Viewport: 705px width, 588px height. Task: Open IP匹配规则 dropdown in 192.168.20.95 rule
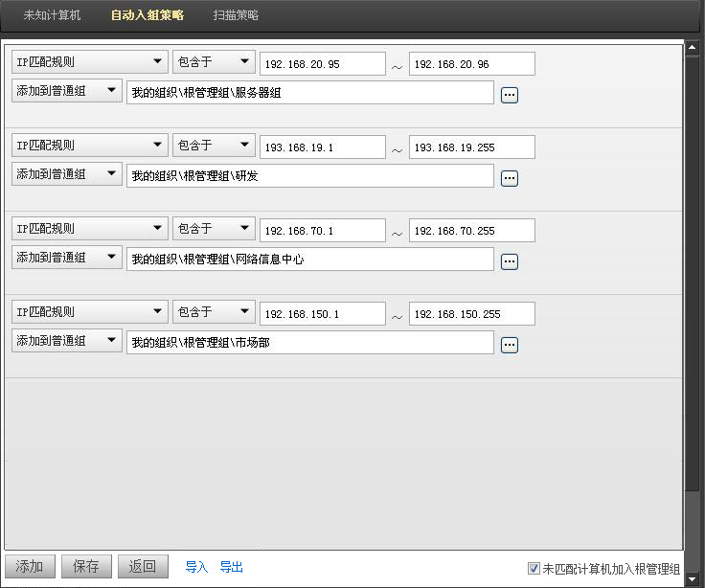(90, 61)
